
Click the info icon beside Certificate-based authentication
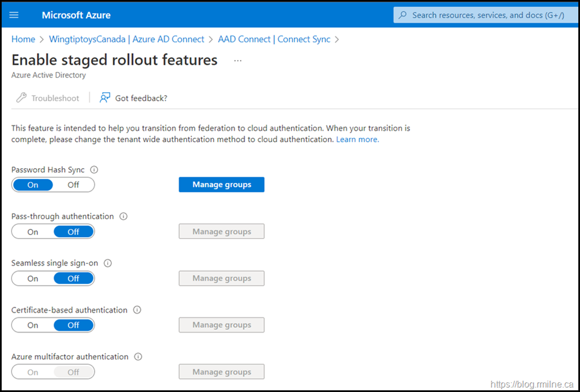137,310
